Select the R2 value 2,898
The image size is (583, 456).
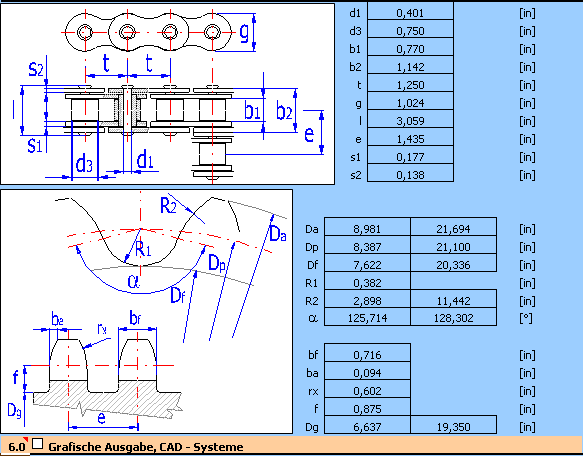[367, 299]
